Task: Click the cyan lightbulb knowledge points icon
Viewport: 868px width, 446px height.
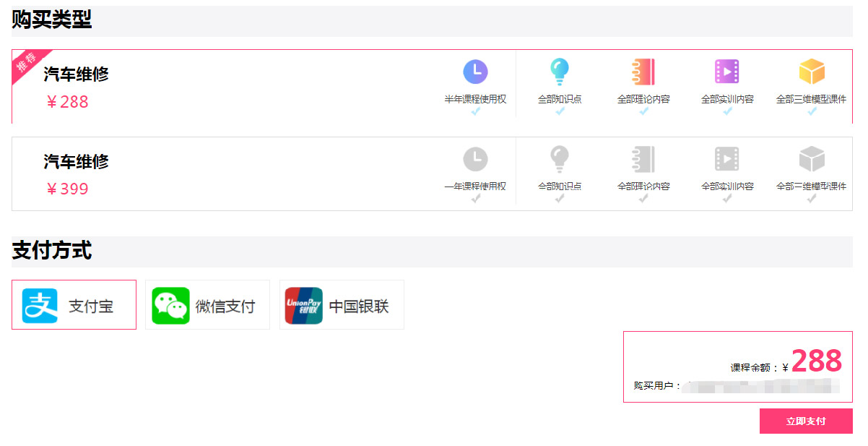Action: [x=560, y=72]
